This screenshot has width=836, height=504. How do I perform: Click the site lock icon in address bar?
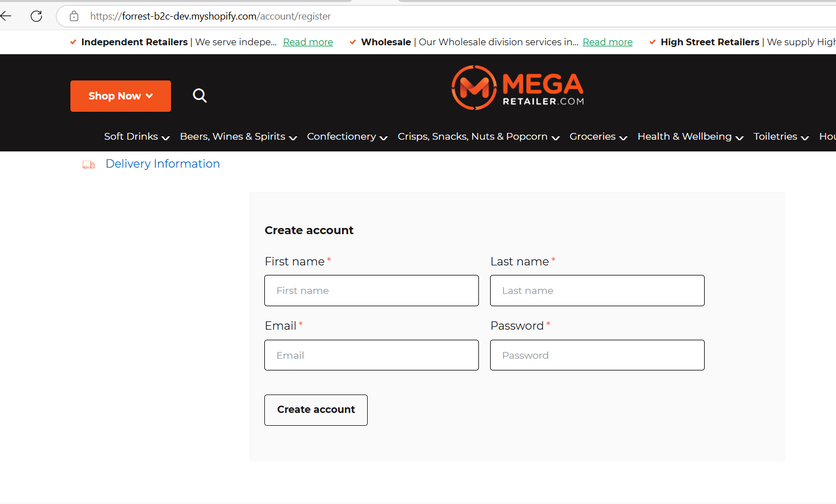pyautogui.click(x=74, y=16)
